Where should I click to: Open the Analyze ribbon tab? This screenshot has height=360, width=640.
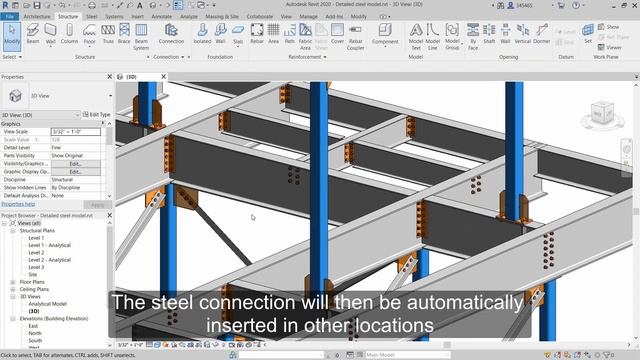pyautogui.click(x=189, y=17)
